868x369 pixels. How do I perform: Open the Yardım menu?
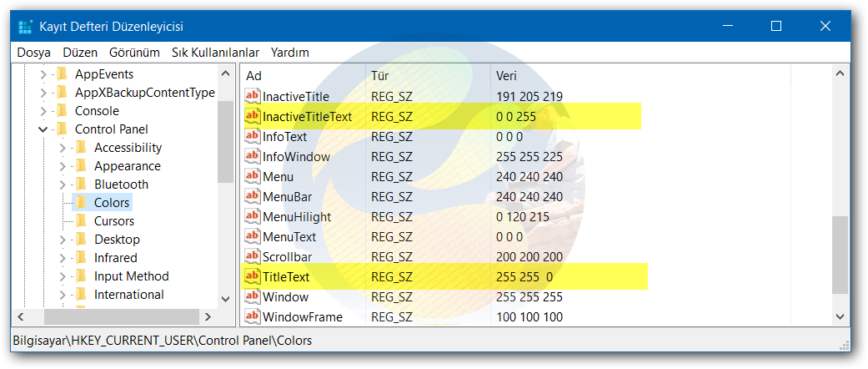click(x=290, y=53)
